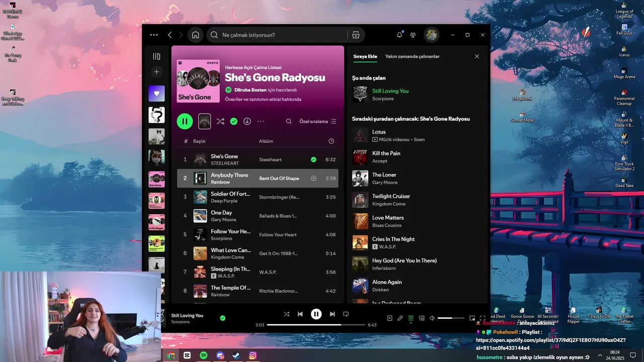Play Cries In The Night from queue
The height and width of the screenshot is (362, 644).
tap(418, 243)
